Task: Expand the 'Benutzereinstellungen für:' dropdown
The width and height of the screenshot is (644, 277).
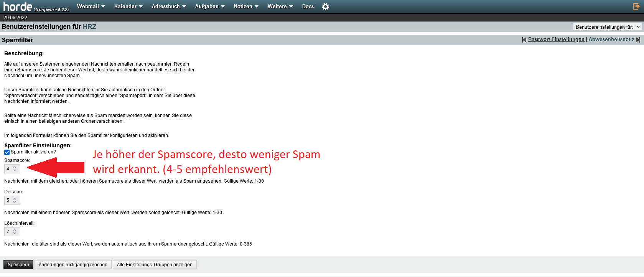Action: [607, 27]
